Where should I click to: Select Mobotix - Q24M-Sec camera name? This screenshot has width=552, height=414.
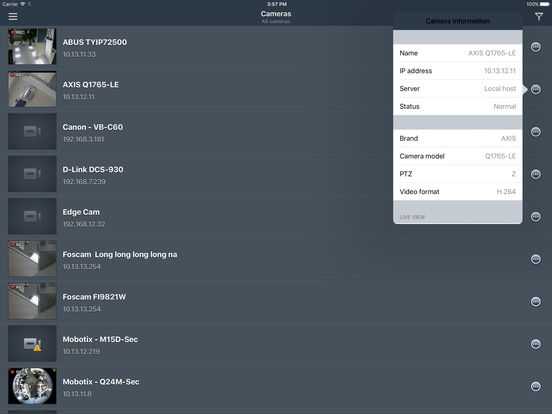101,382
